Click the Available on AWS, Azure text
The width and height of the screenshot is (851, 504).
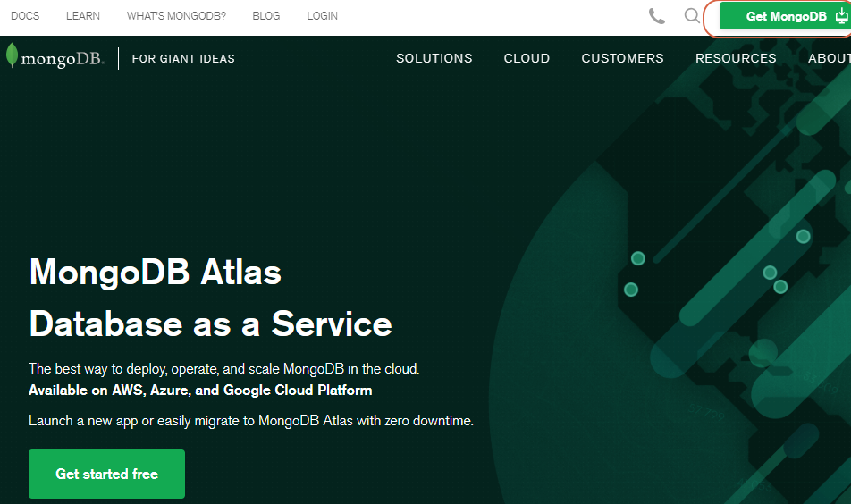tap(200, 391)
